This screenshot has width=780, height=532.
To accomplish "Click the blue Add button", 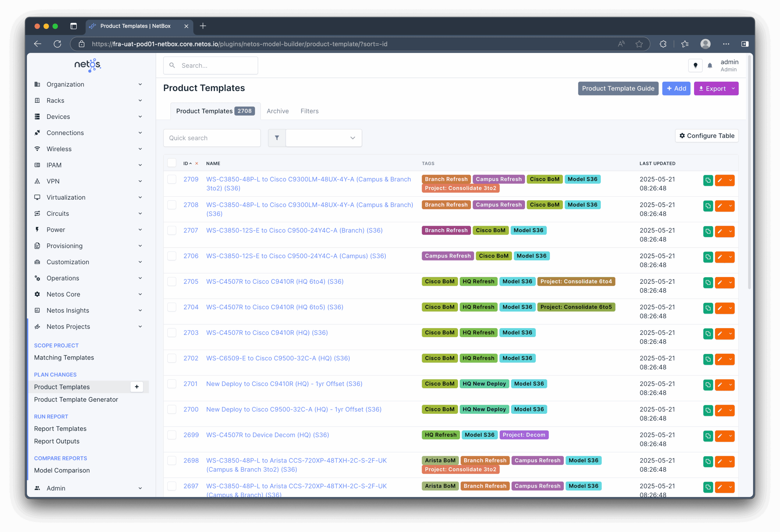I will (x=676, y=89).
